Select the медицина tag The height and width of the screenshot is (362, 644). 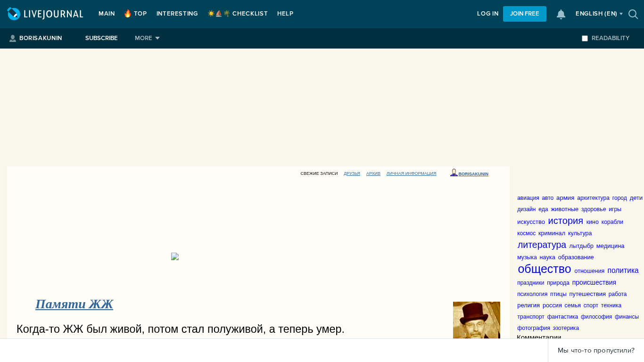pos(610,246)
